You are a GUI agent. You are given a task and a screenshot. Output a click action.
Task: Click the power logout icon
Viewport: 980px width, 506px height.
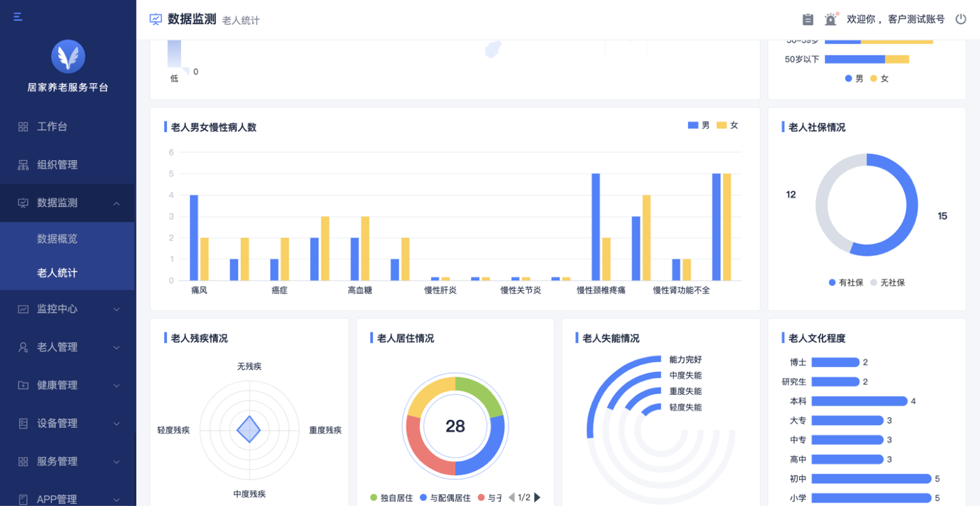(x=961, y=19)
